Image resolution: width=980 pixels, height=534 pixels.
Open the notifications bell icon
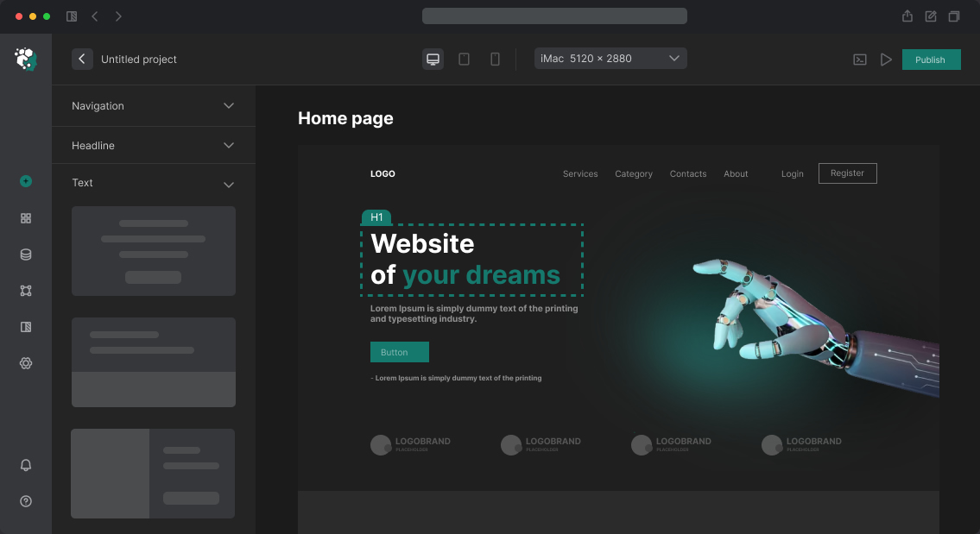pos(26,465)
